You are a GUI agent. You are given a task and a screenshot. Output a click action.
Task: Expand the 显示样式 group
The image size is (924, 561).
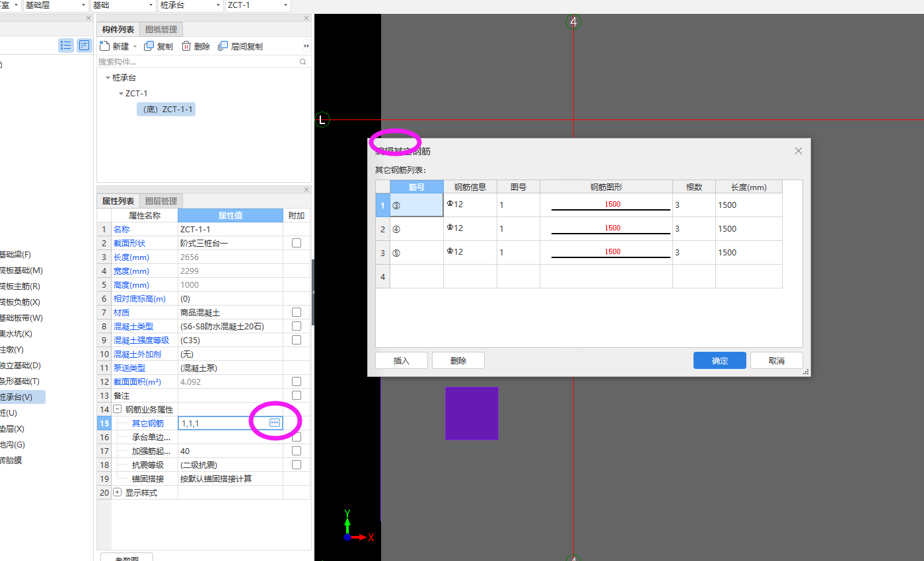(x=118, y=492)
